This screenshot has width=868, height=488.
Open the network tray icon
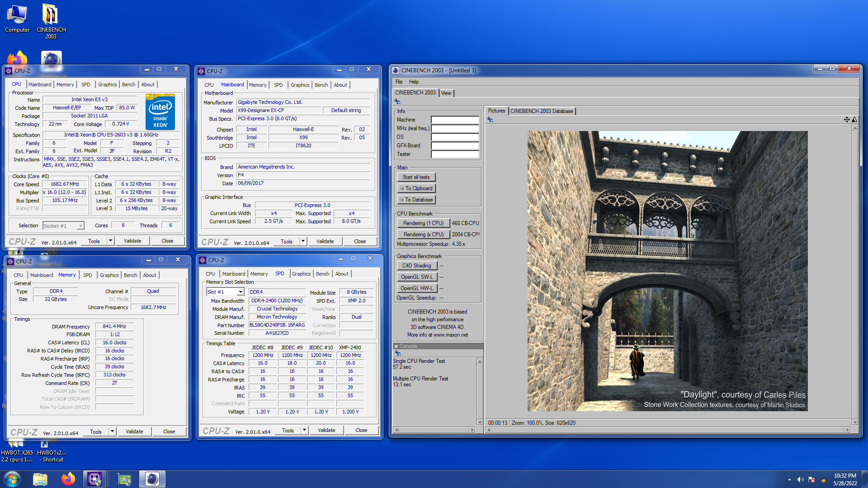pos(823,479)
